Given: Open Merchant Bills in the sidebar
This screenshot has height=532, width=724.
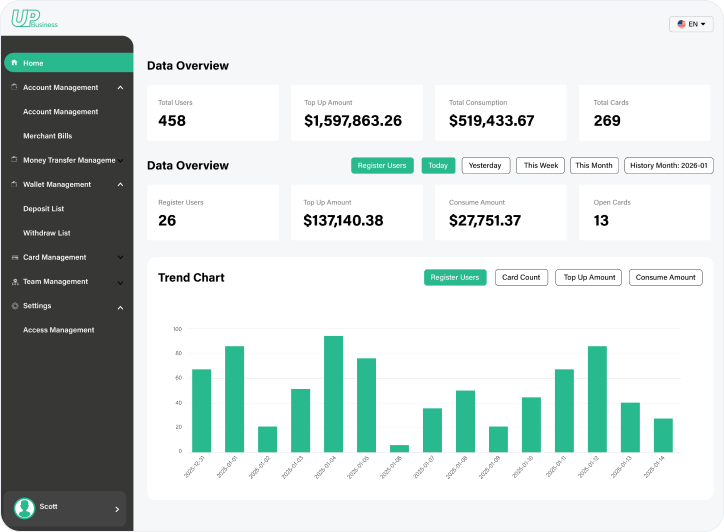Looking at the screenshot, I should pyautogui.click(x=48, y=136).
